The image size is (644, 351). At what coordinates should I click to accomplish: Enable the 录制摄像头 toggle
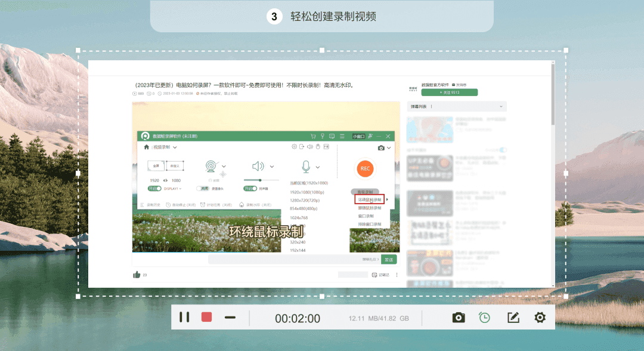(x=202, y=189)
